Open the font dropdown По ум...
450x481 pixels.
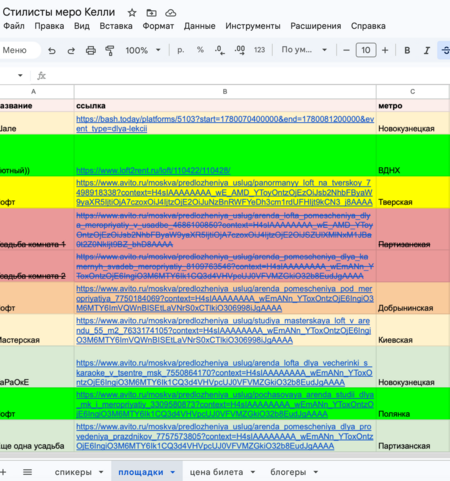click(304, 50)
